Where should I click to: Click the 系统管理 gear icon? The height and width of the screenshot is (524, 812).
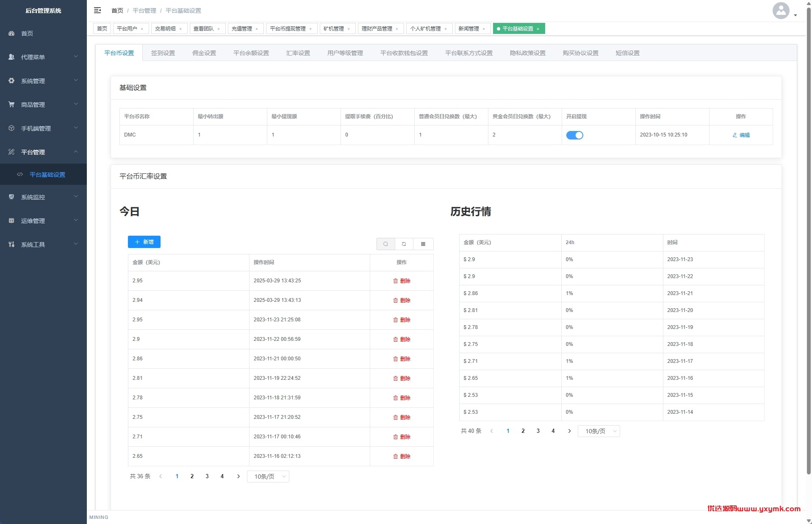[11, 81]
